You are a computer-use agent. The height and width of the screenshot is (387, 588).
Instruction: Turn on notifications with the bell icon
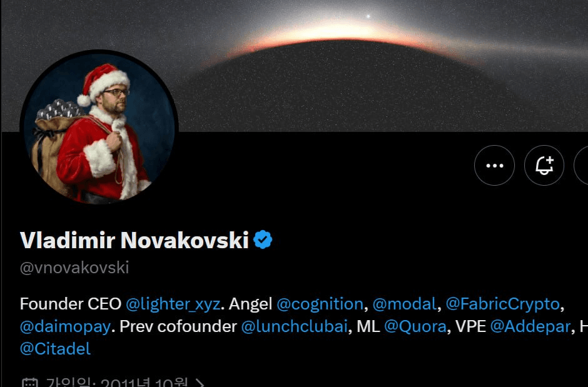544,166
